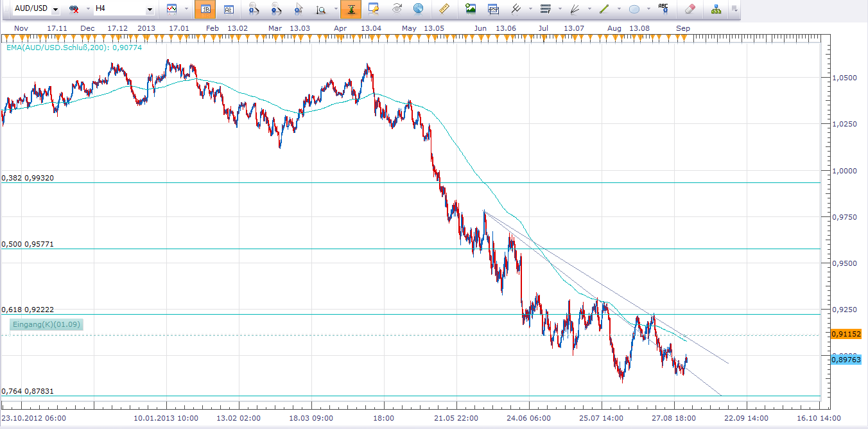Image resolution: width=868 pixels, height=429 pixels.
Task: Click the EMA 200 indicator label
Action: pyautogui.click(x=73, y=48)
